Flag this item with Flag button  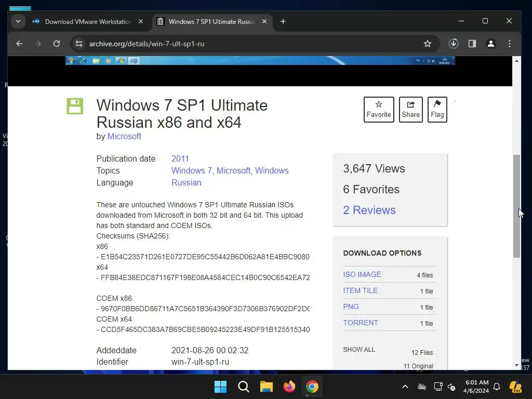click(x=437, y=110)
